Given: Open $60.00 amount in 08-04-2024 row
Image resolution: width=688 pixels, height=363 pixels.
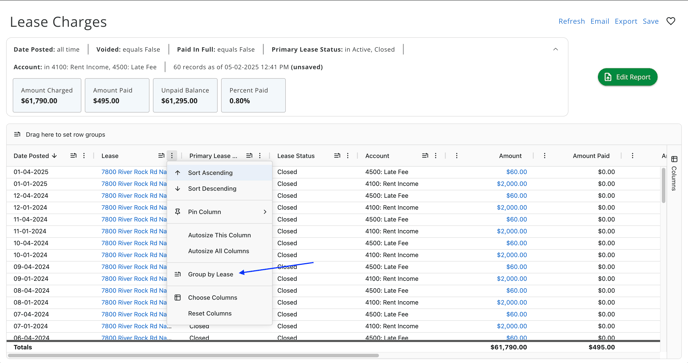Looking at the screenshot, I should [x=516, y=291].
